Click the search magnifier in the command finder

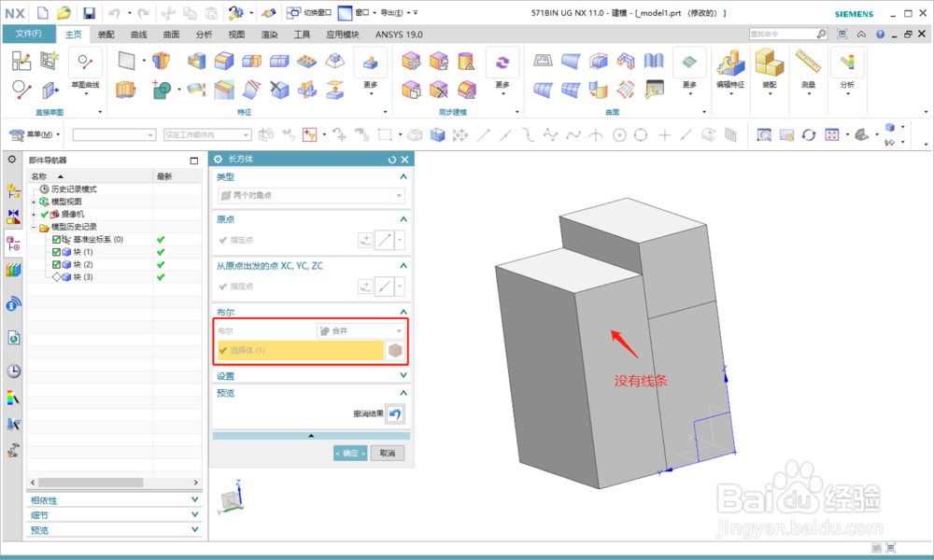821,34
